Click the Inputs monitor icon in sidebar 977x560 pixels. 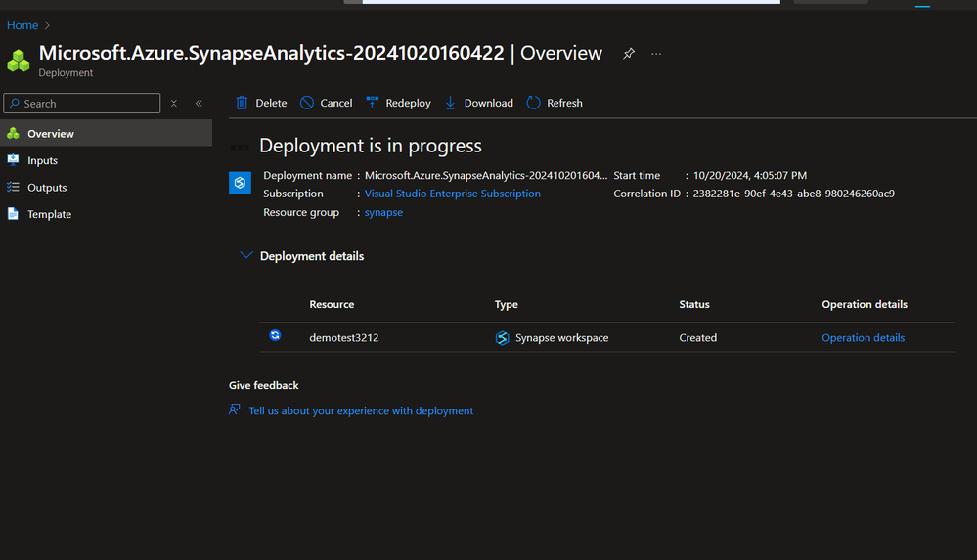tap(13, 160)
